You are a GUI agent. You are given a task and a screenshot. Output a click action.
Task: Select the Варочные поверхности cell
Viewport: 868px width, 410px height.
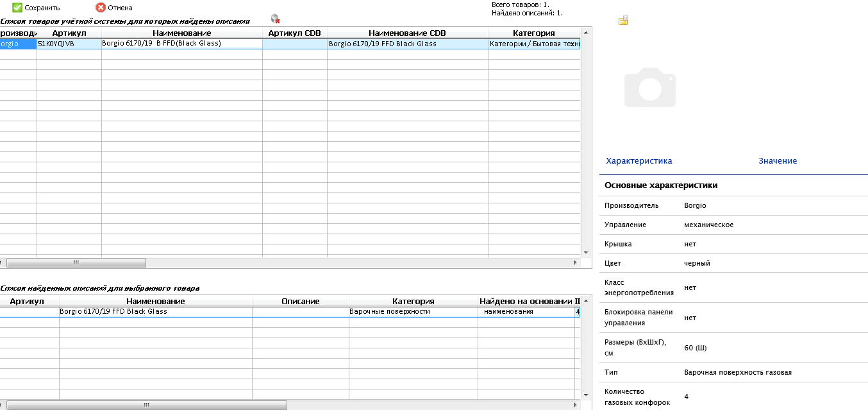[x=413, y=312]
